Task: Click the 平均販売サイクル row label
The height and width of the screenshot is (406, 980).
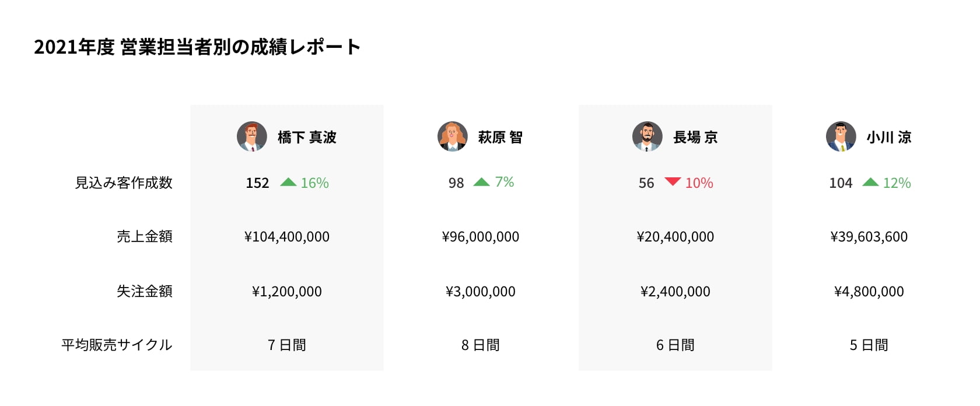Action: pos(117,345)
